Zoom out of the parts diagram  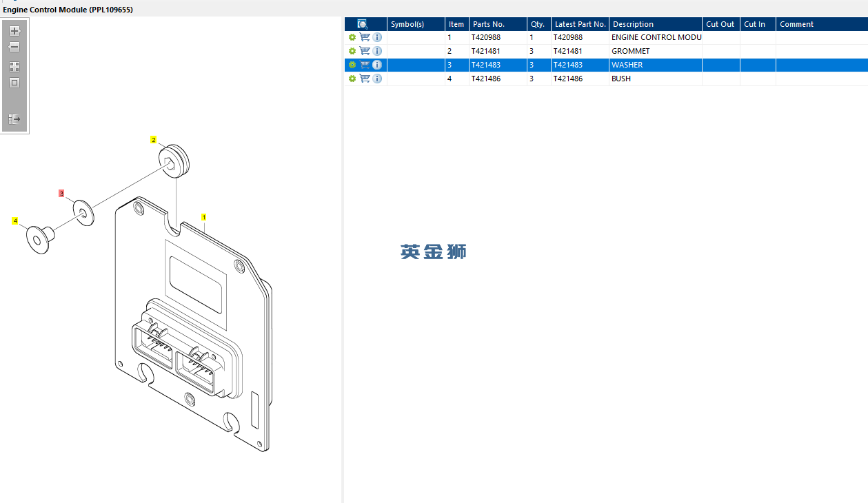pos(14,47)
